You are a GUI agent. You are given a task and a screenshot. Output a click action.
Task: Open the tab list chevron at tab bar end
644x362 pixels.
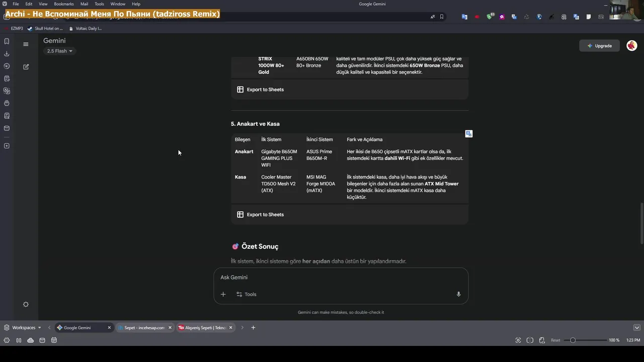[636, 328]
